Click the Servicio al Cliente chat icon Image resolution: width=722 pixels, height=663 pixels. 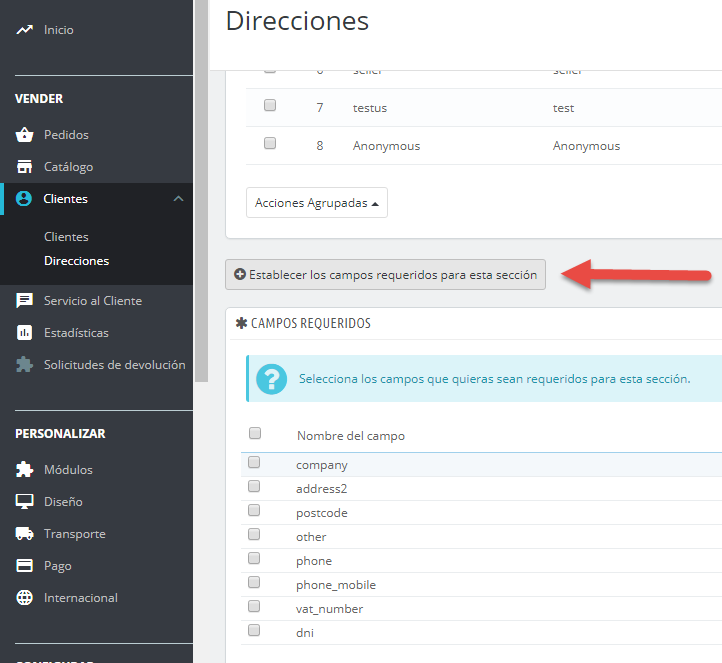(x=24, y=301)
